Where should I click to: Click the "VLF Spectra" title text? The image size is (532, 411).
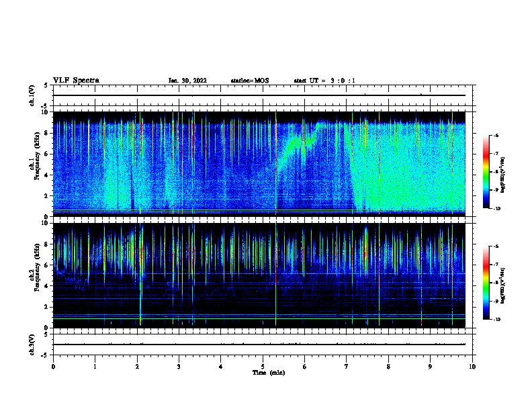pyautogui.click(x=76, y=81)
